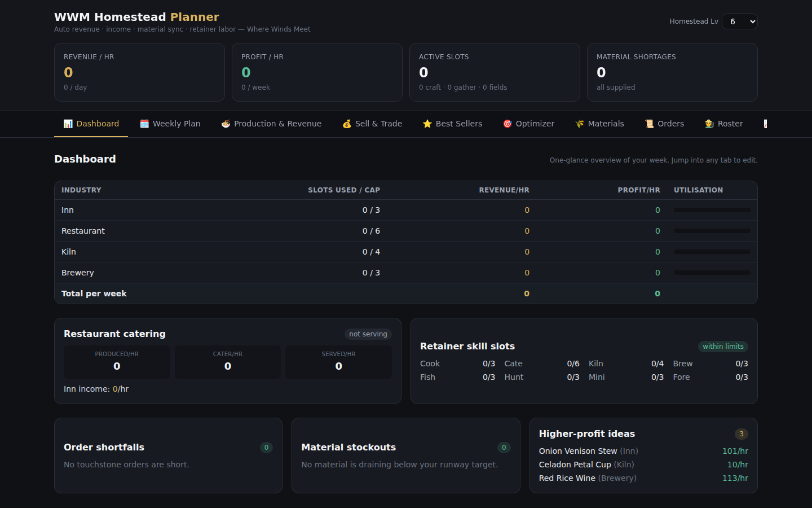
Task: Select the Restaurant row label
Action: point(83,231)
